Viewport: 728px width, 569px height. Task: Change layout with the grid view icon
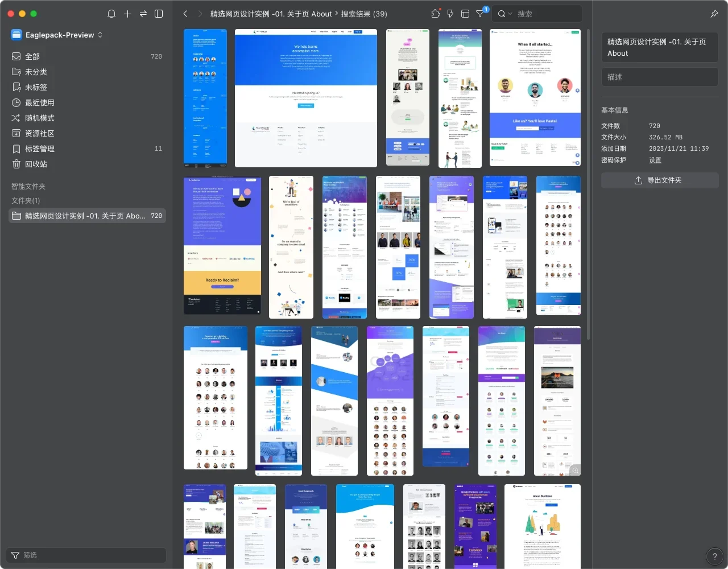[465, 14]
